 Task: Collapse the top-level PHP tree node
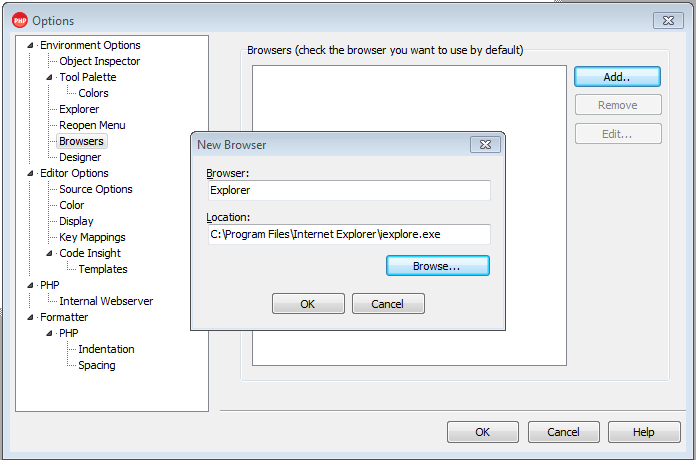tap(30, 285)
